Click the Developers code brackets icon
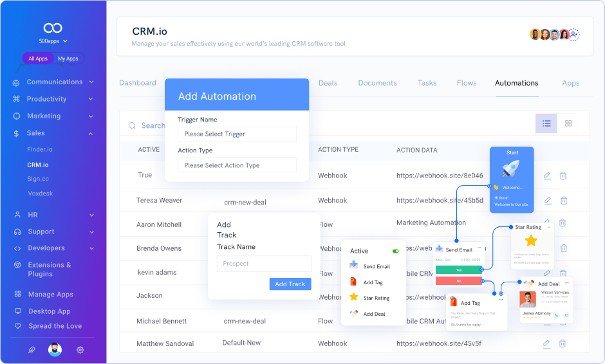Image resolution: width=605 pixels, height=364 pixels. pos(17,248)
